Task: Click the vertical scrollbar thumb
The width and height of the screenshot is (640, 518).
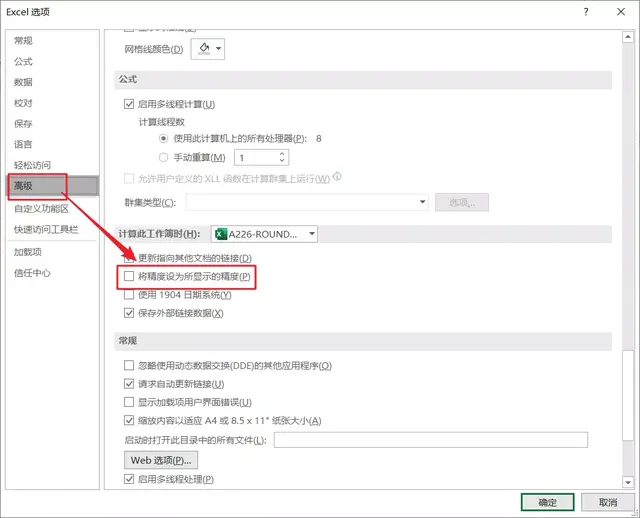Action: (628, 395)
